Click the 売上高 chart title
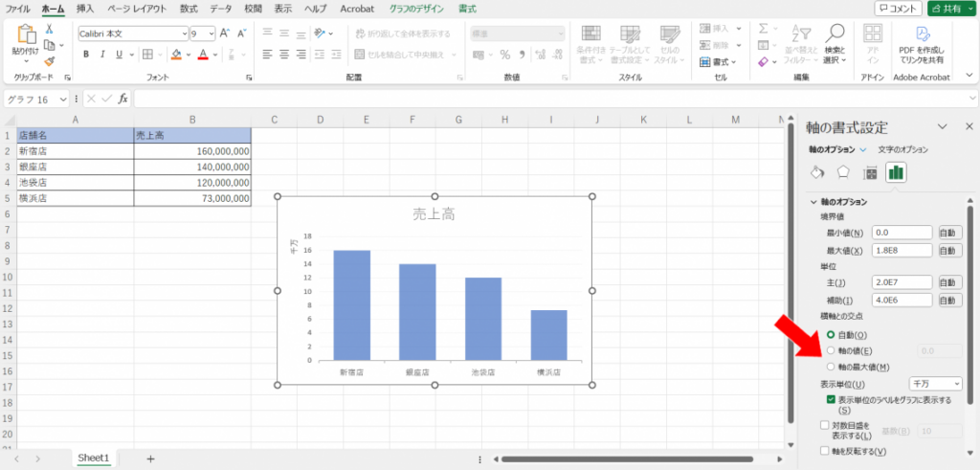 434,214
